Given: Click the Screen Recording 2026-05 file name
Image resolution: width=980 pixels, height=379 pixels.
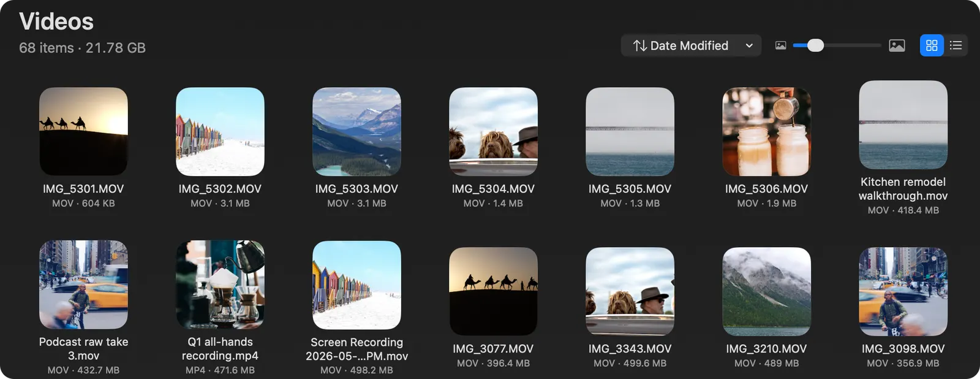Looking at the screenshot, I should (x=356, y=349).
